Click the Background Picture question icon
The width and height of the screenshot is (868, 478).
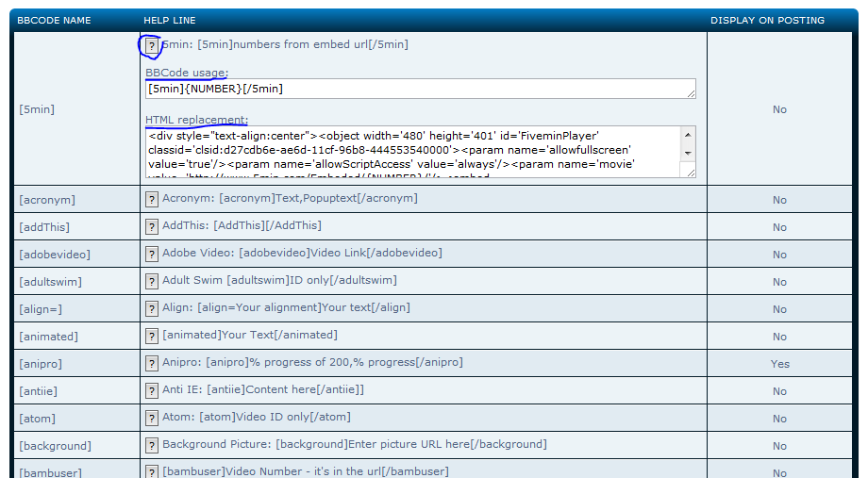tap(151, 445)
